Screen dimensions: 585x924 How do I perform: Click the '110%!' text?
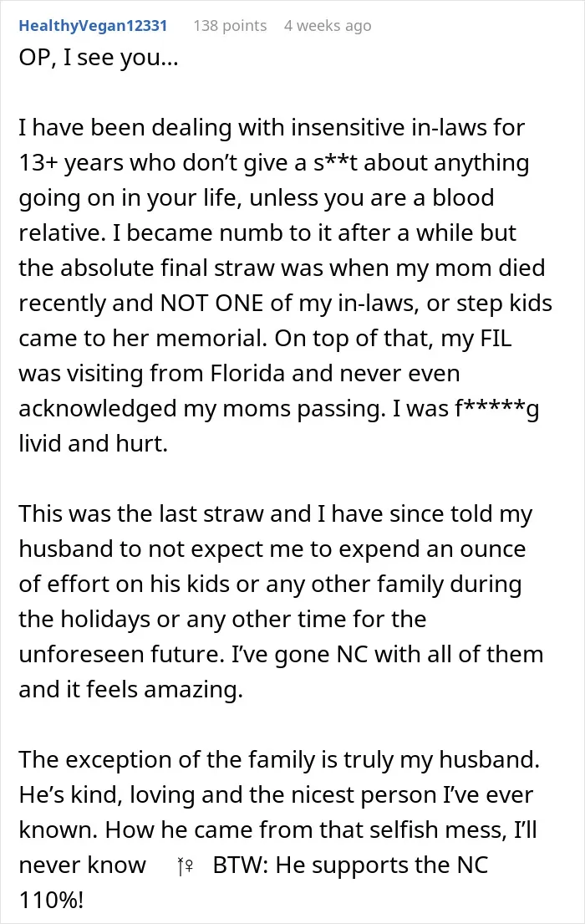51,900
